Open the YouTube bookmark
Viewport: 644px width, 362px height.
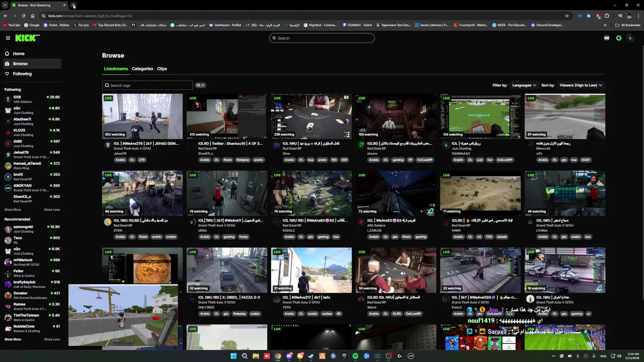click(12, 25)
